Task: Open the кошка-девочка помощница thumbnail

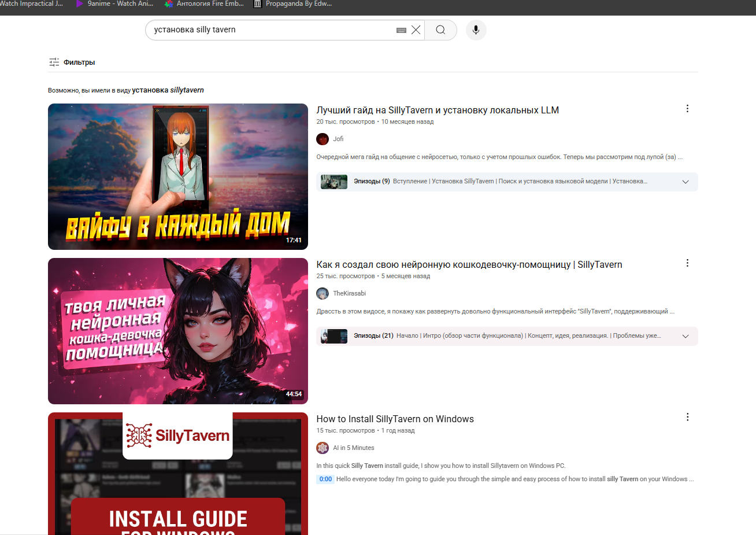Action: (x=178, y=331)
